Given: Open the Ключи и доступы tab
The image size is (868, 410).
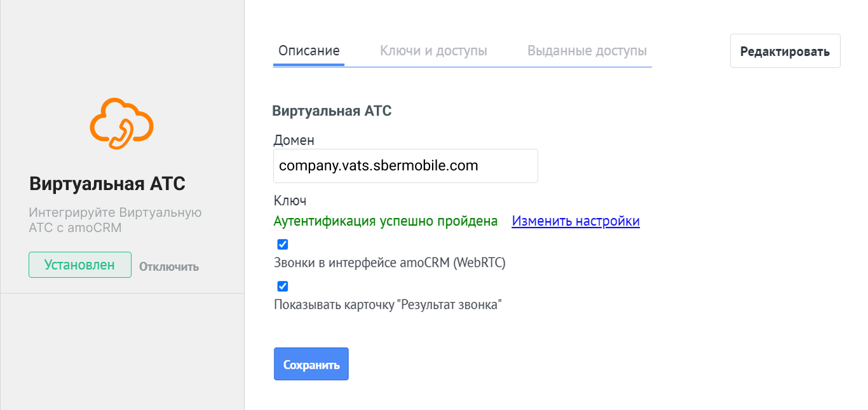Looking at the screenshot, I should (433, 51).
